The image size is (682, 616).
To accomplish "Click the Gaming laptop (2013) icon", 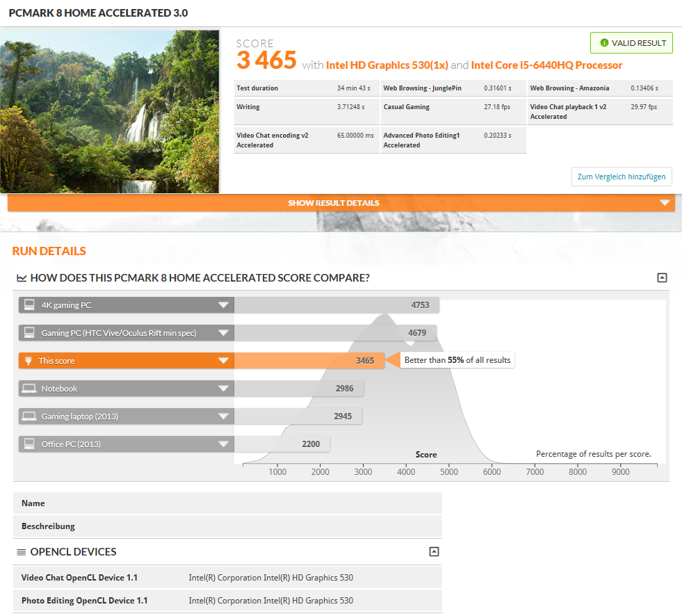I will click(x=29, y=416).
